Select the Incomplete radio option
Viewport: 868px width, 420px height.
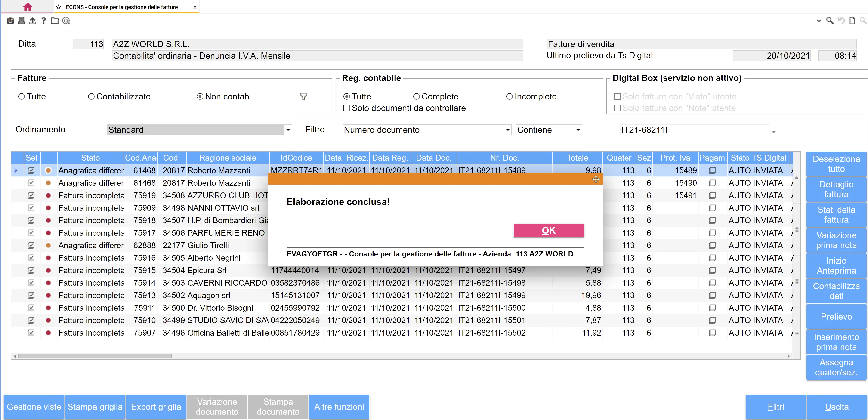coord(509,97)
